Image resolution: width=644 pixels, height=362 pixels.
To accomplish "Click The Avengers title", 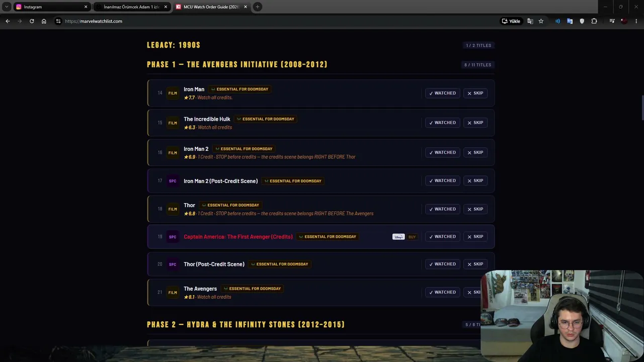I will pos(200,289).
